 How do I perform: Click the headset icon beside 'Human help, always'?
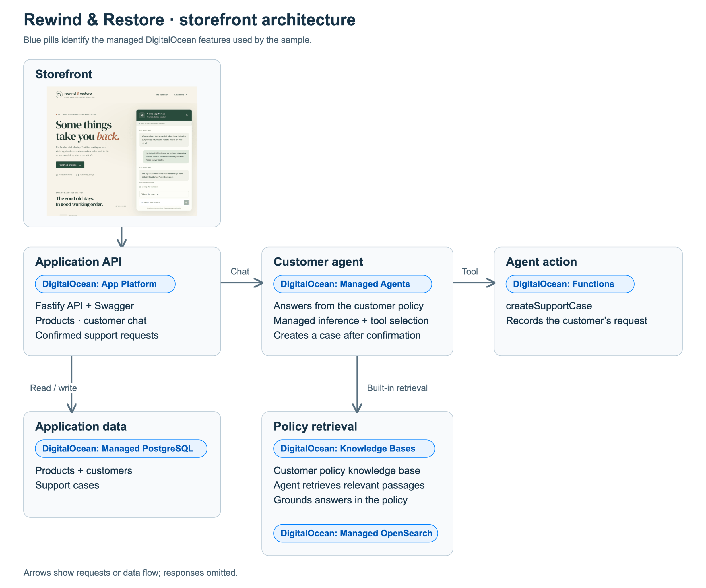(78, 175)
